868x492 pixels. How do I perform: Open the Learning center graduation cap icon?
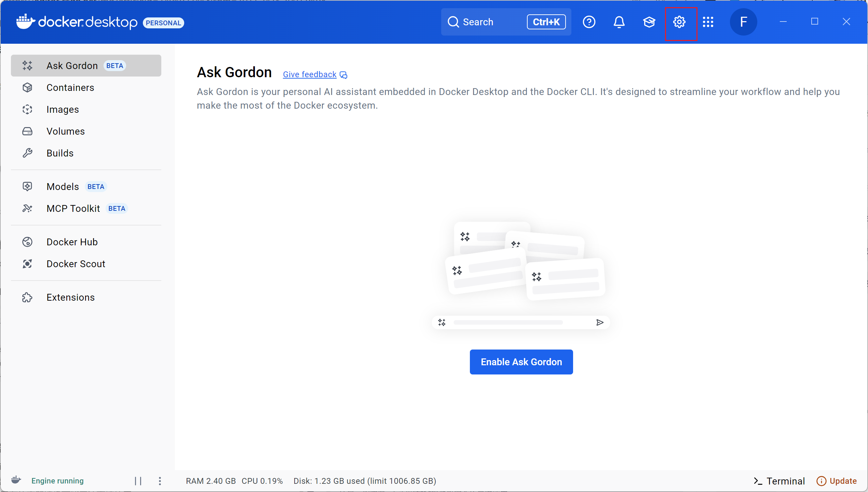tap(649, 22)
